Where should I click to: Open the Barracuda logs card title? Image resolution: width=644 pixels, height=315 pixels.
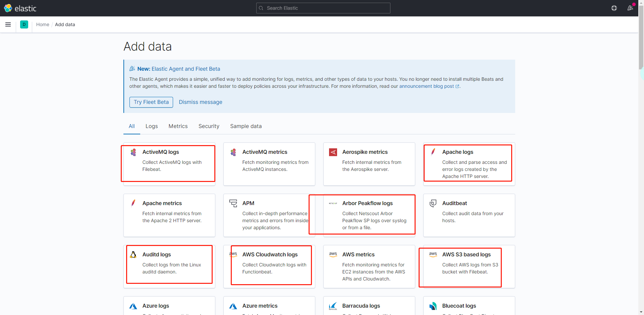click(x=361, y=306)
